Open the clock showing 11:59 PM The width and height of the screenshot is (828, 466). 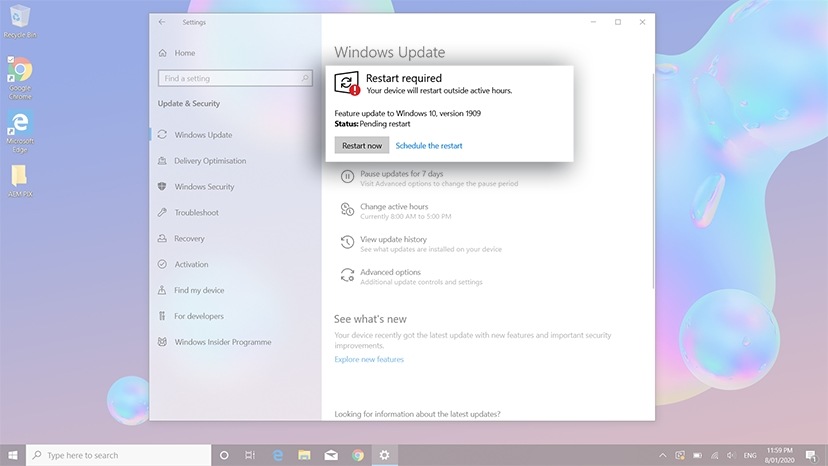tap(779, 455)
